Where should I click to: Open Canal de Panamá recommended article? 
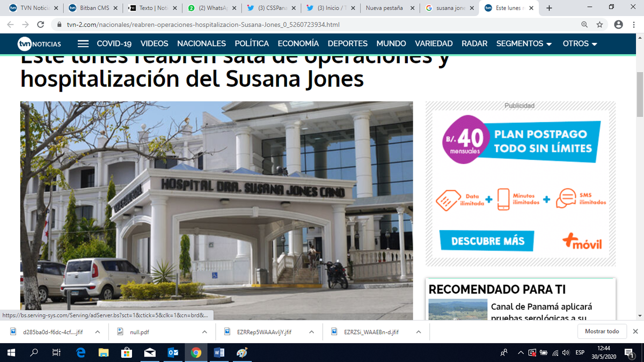pos(541,307)
